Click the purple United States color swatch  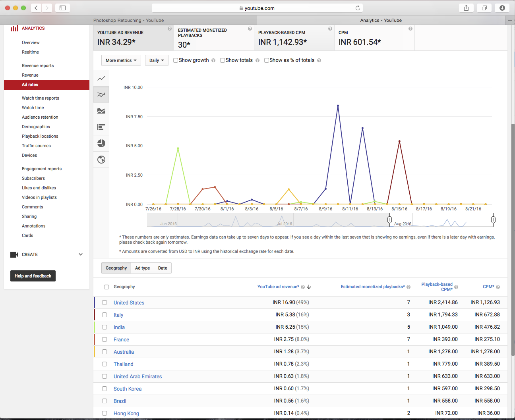[94, 302]
